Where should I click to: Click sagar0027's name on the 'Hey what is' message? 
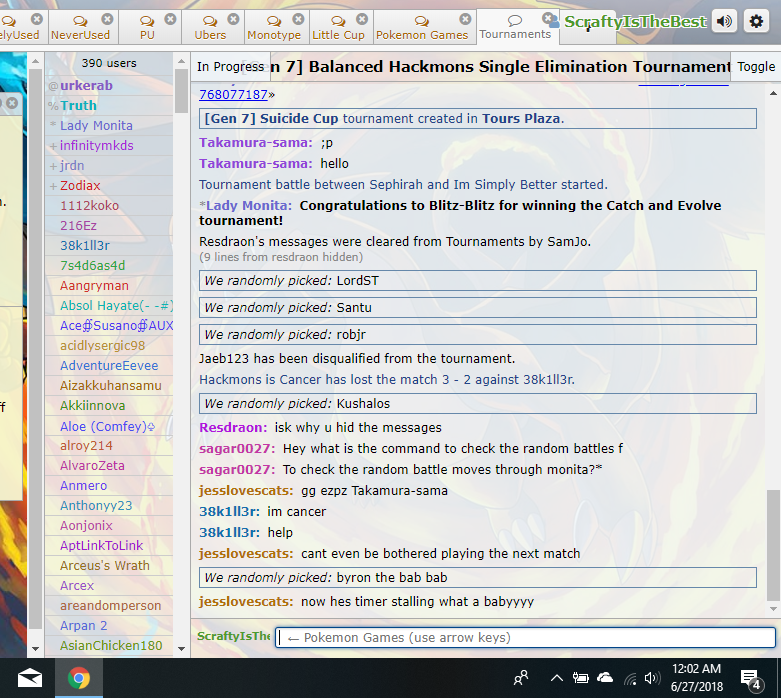coord(237,448)
